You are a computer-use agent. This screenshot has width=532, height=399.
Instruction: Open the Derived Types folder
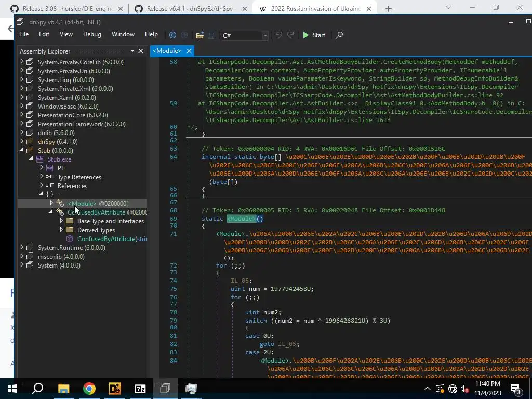tap(96, 230)
